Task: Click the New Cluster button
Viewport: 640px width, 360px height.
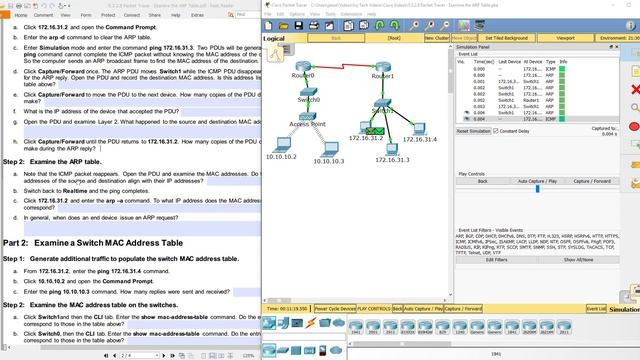Action: (x=437, y=38)
